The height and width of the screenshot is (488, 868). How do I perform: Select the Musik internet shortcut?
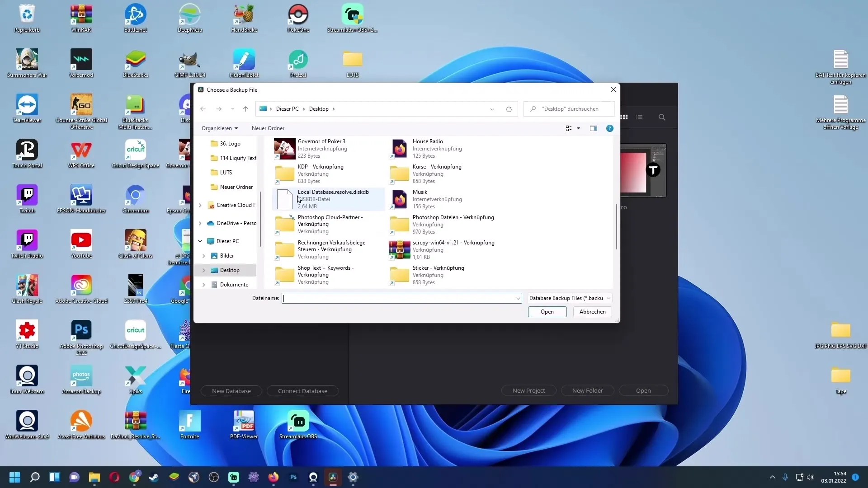click(x=443, y=199)
